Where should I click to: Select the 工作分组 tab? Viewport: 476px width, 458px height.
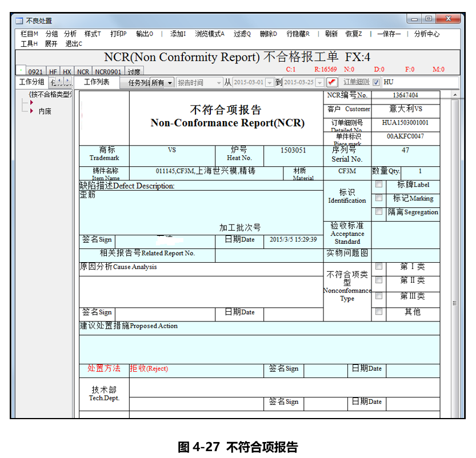(x=31, y=82)
